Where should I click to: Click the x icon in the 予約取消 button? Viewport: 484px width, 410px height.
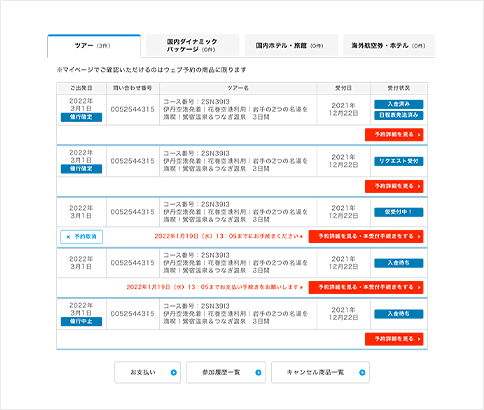pyautogui.click(x=68, y=237)
